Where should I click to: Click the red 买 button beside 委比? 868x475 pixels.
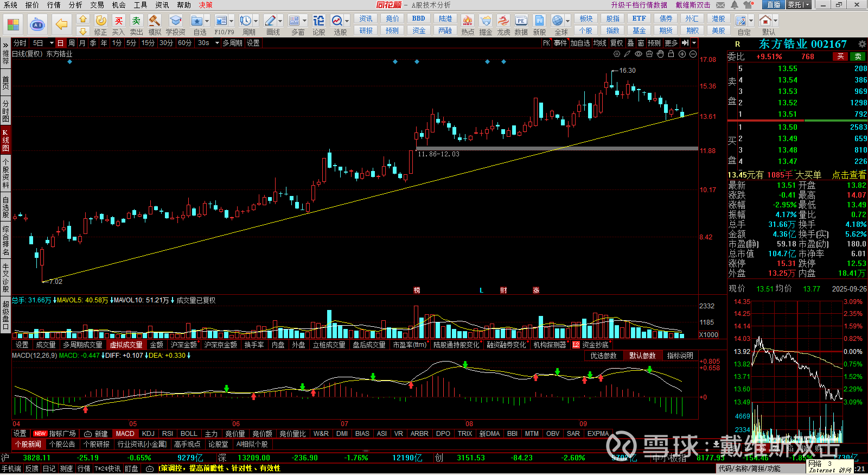point(840,56)
